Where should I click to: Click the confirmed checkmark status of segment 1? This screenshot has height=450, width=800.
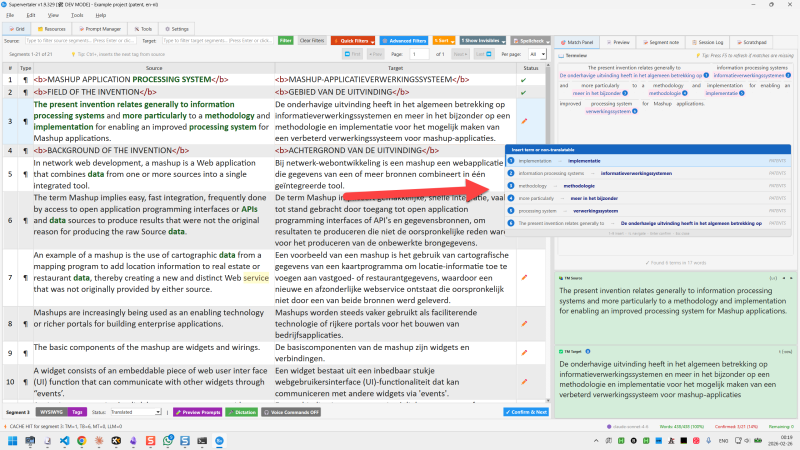(x=523, y=80)
